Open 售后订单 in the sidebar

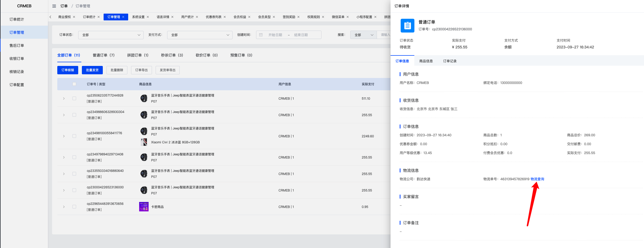(x=24, y=46)
